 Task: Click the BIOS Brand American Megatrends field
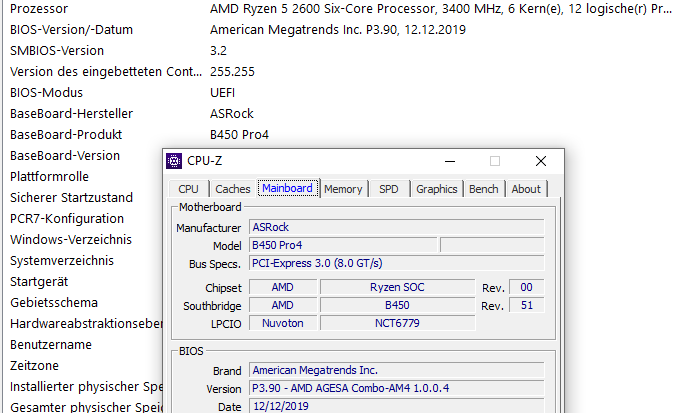[x=397, y=370]
